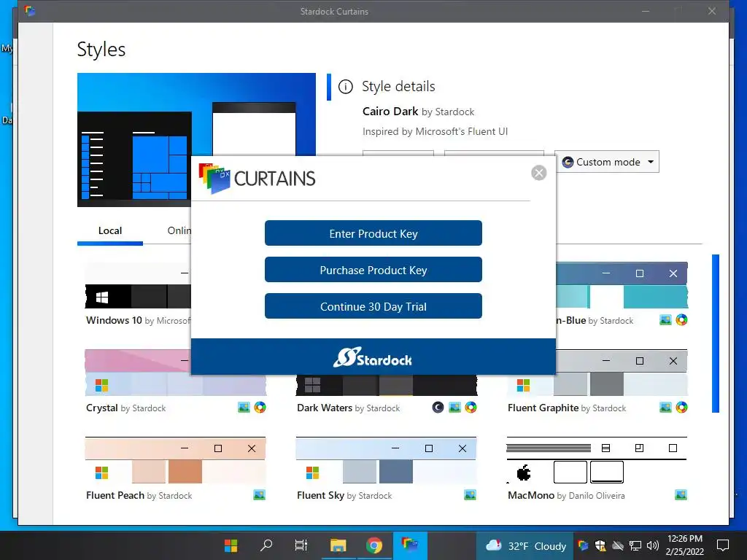
Task: Open the Custom mode dropdown
Action: click(x=607, y=162)
